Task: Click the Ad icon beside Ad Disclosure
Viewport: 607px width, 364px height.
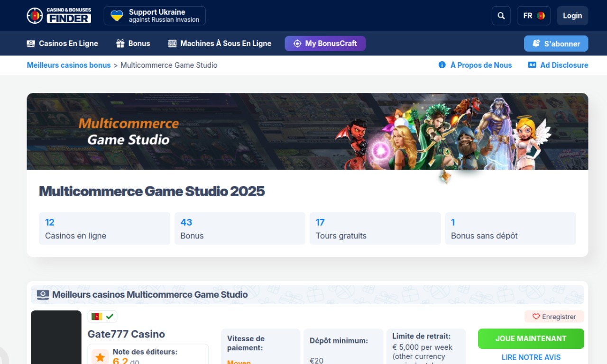Action: (532, 65)
